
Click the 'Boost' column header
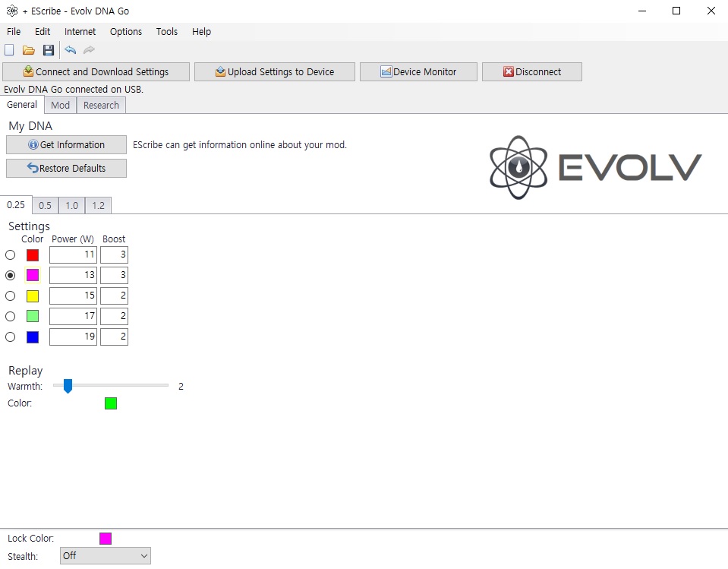coord(114,239)
